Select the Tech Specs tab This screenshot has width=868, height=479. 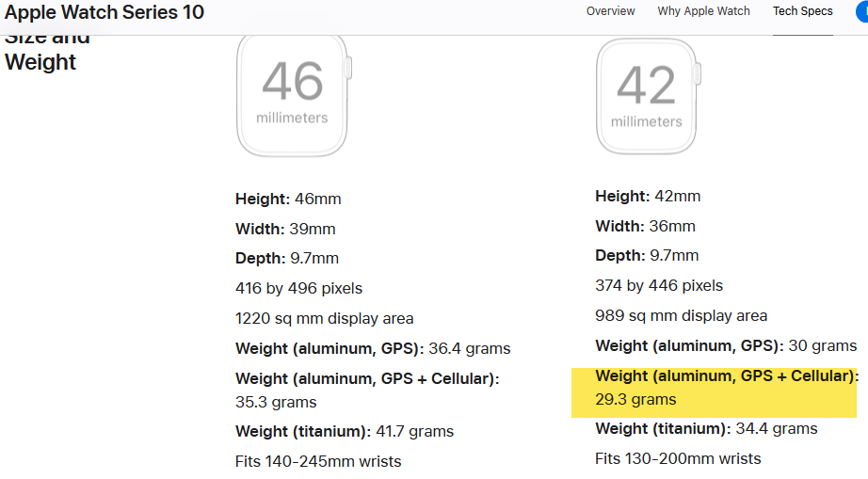pos(803,11)
